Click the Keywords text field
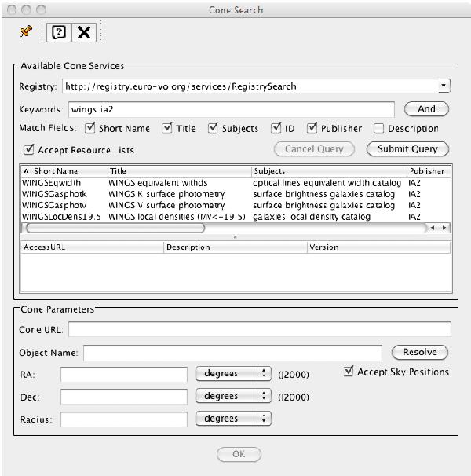The image size is (471, 476). (231, 109)
